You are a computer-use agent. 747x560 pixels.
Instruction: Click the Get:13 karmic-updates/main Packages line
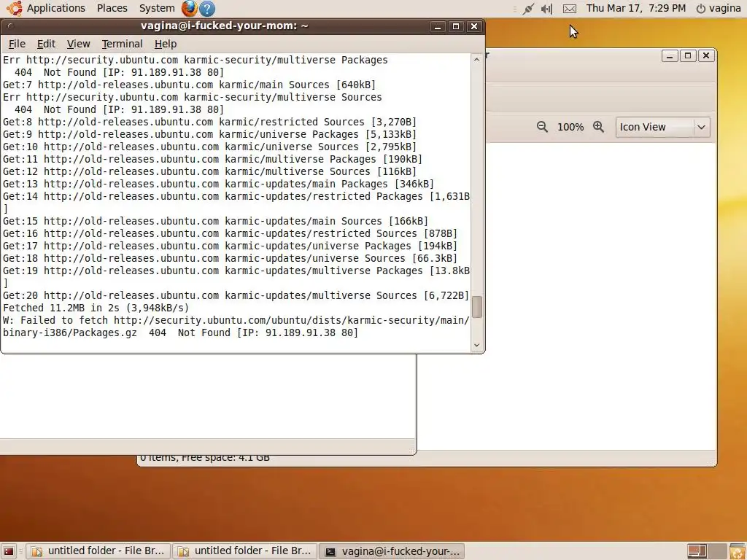click(218, 184)
